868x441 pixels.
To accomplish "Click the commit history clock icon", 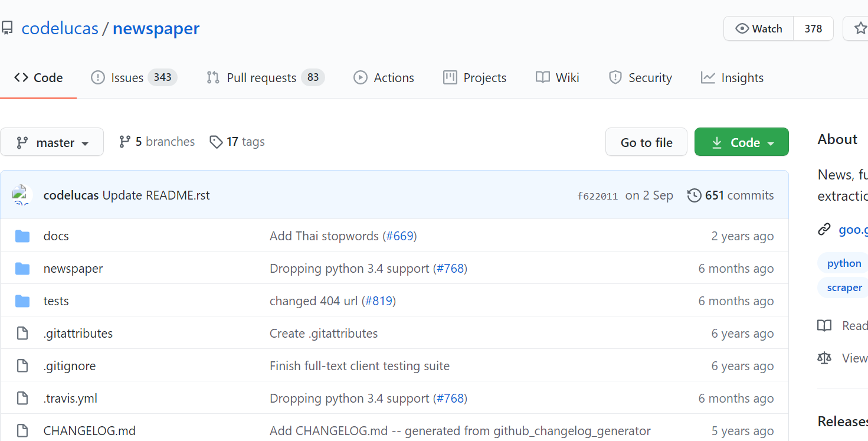I will (x=695, y=195).
